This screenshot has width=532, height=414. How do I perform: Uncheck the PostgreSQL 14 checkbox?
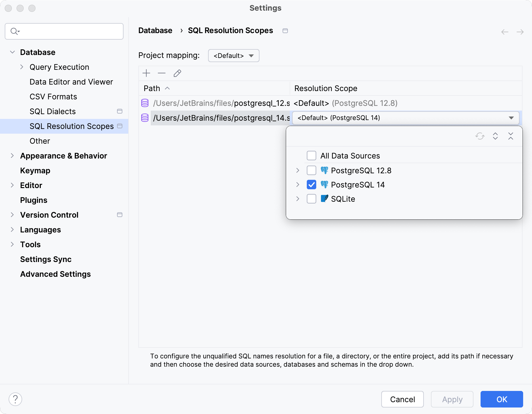[311, 185]
